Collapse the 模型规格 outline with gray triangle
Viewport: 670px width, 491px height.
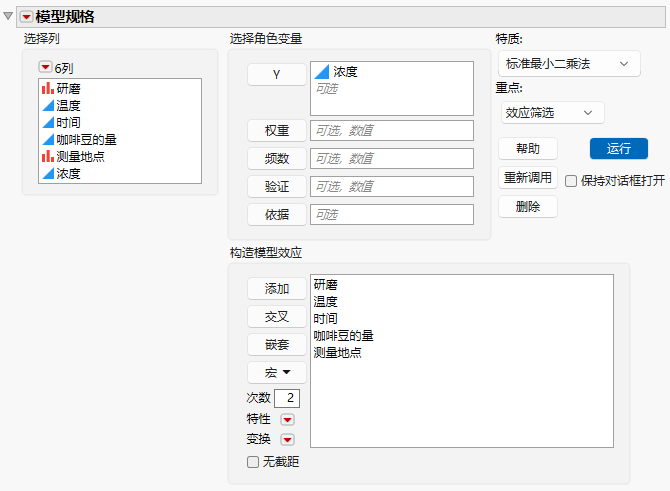coord(8,16)
